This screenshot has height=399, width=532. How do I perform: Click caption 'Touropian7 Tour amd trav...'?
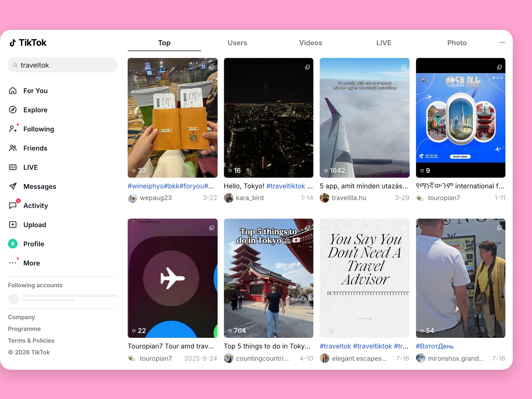point(171,346)
